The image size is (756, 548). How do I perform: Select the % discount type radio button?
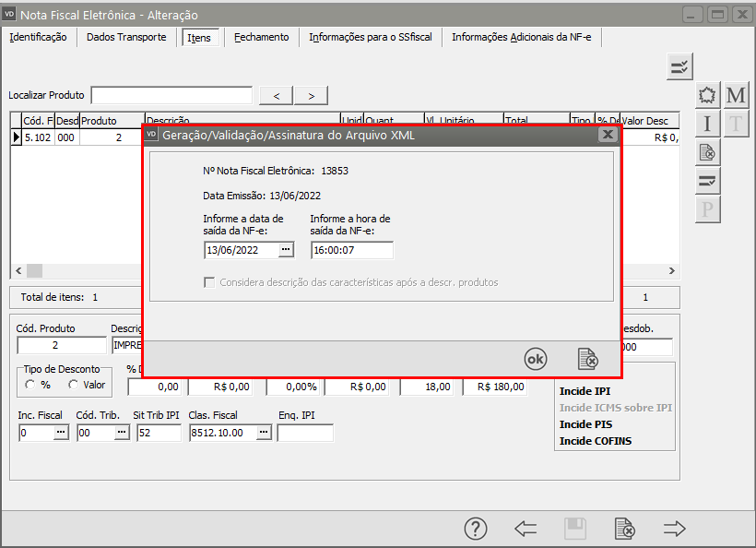click(x=30, y=385)
